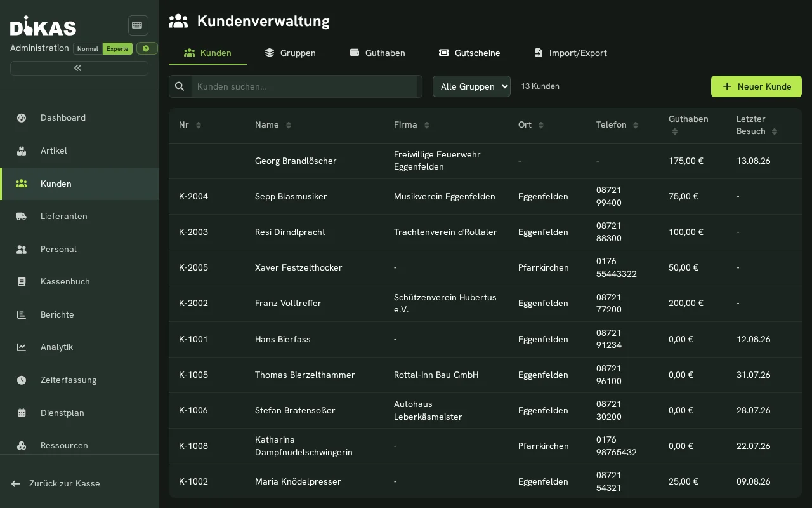Select the Zeiterfassung clock icon
The image size is (812, 508).
pos(22,380)
